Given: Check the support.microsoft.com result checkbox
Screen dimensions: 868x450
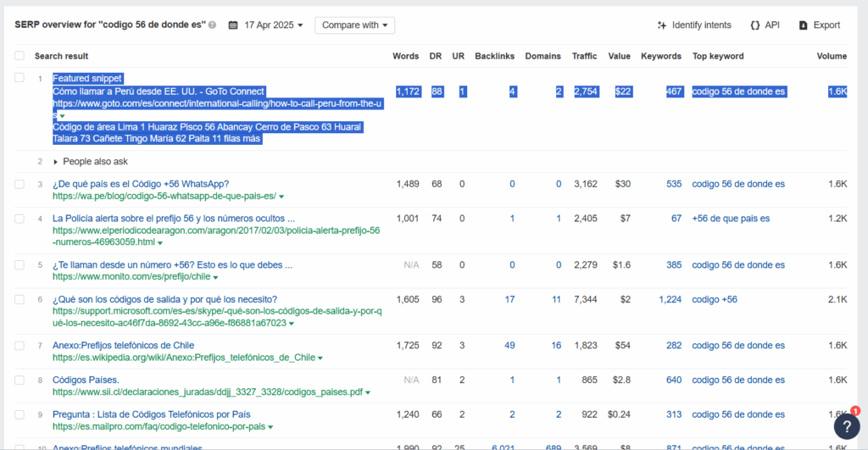Looking at the screenshot, I should tap(19, 299).
